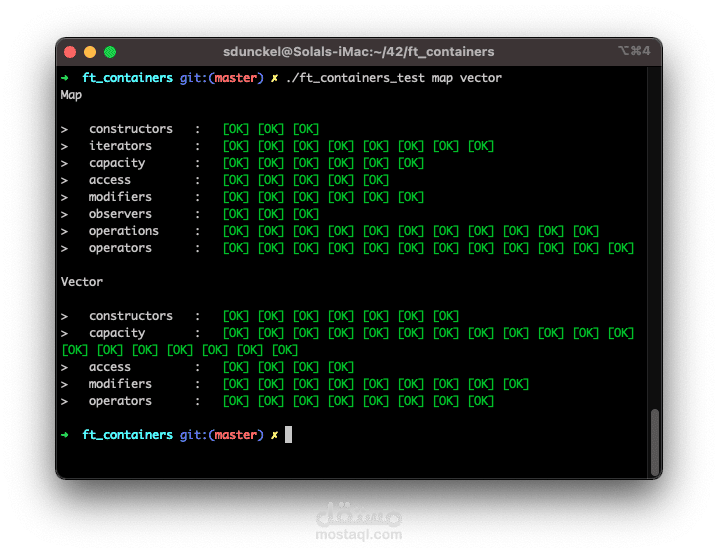Click 'modifiers' under the Map section
Screen dimensions: 718x553
120,197
